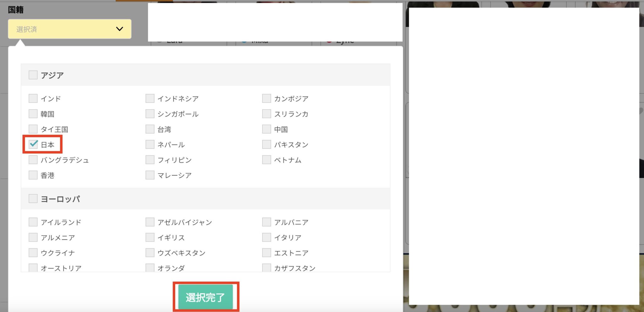Screen dimensions: 644x312
Task: Click the 選択完了 button
Action: tap(206, 297)
